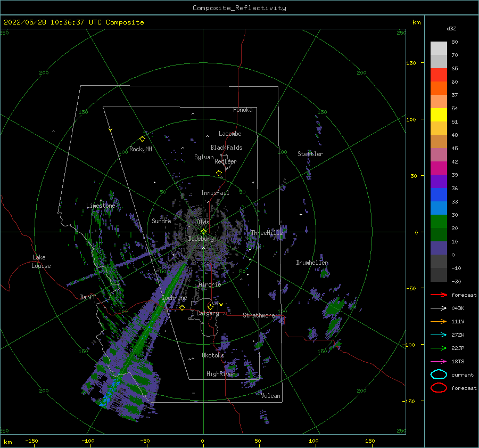
Task: Click the cyan current ellipse icon
Action: pos(439,374)
